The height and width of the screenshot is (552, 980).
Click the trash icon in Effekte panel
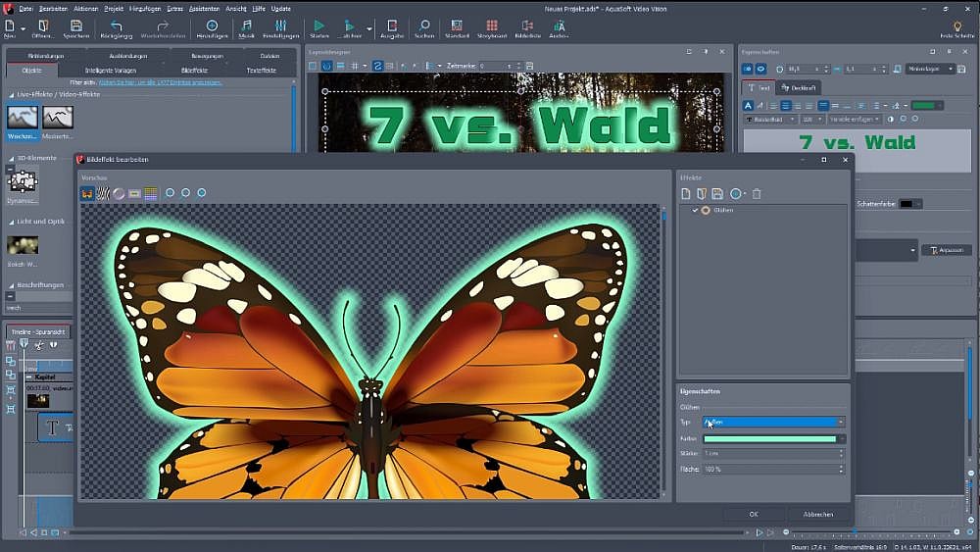757,194
